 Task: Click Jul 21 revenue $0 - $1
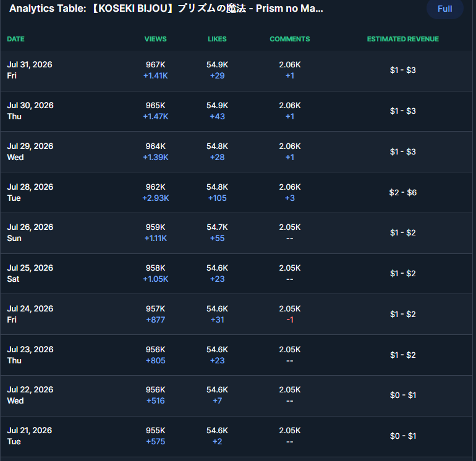pos(403,436)
